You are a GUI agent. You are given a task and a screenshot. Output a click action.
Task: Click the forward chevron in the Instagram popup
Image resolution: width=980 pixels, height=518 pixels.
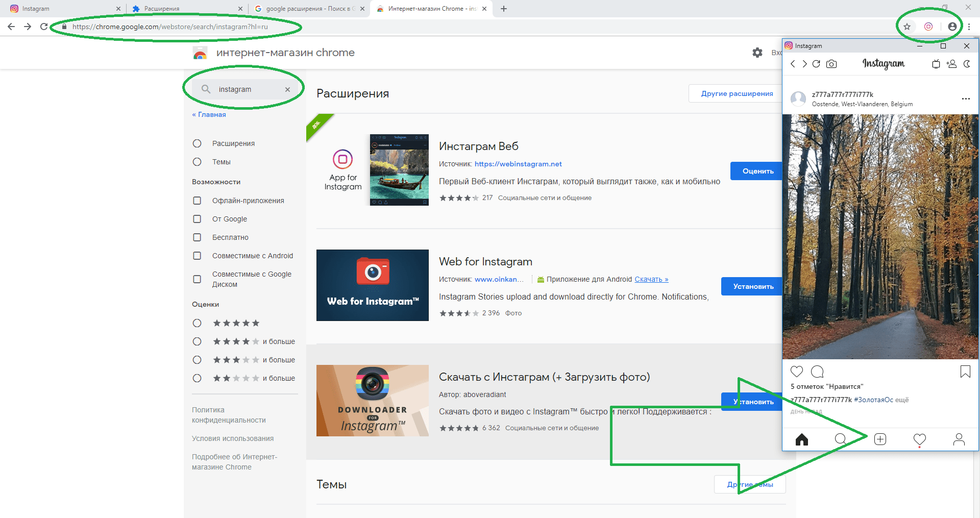[804, 64]
